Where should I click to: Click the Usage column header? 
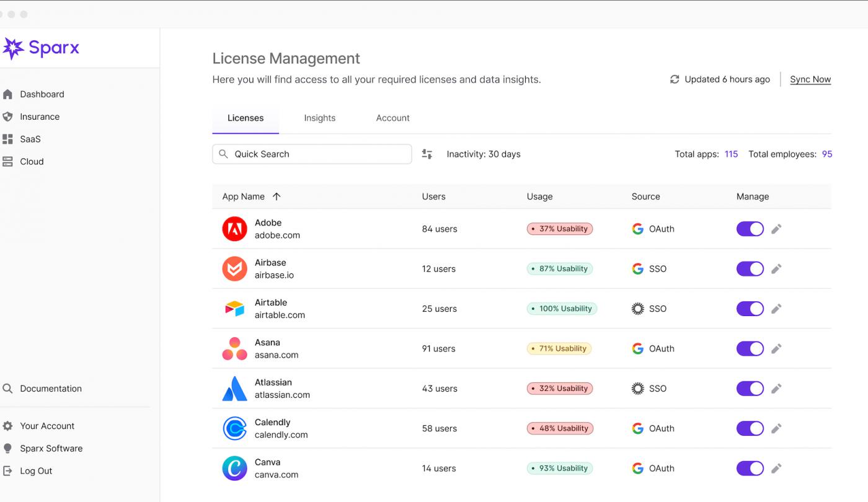click(x=539, y=196)
